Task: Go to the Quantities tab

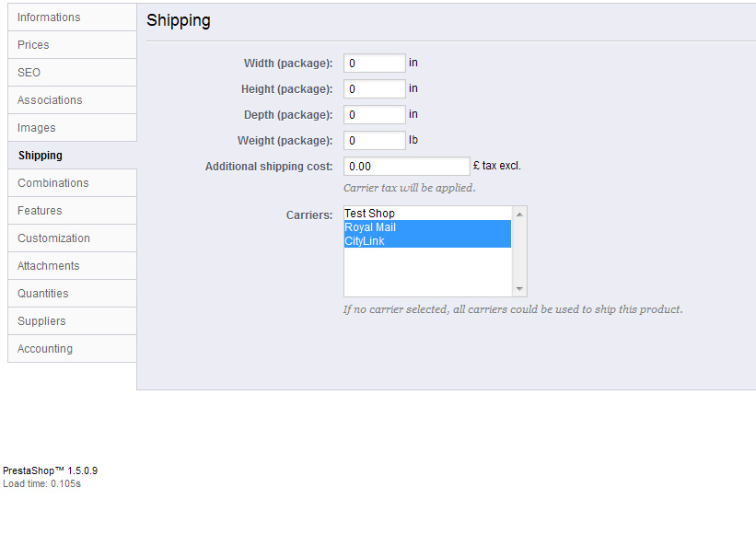Action: (x=73, y=294)
